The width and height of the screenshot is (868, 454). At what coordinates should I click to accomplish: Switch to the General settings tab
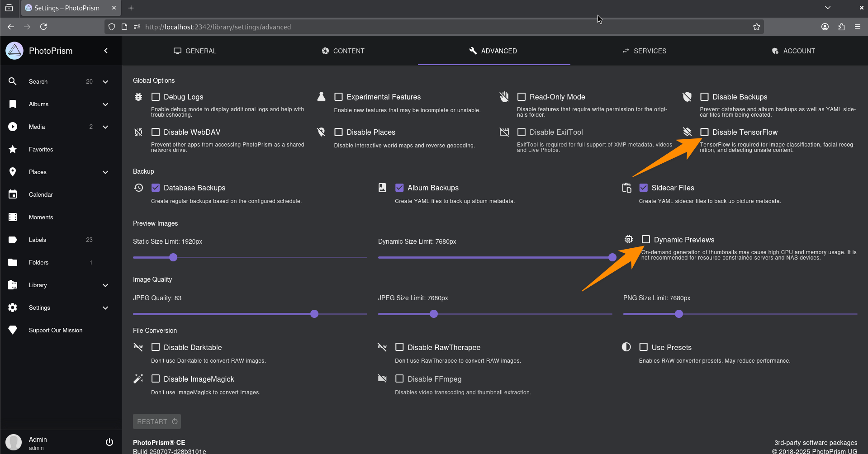(195, 51)
